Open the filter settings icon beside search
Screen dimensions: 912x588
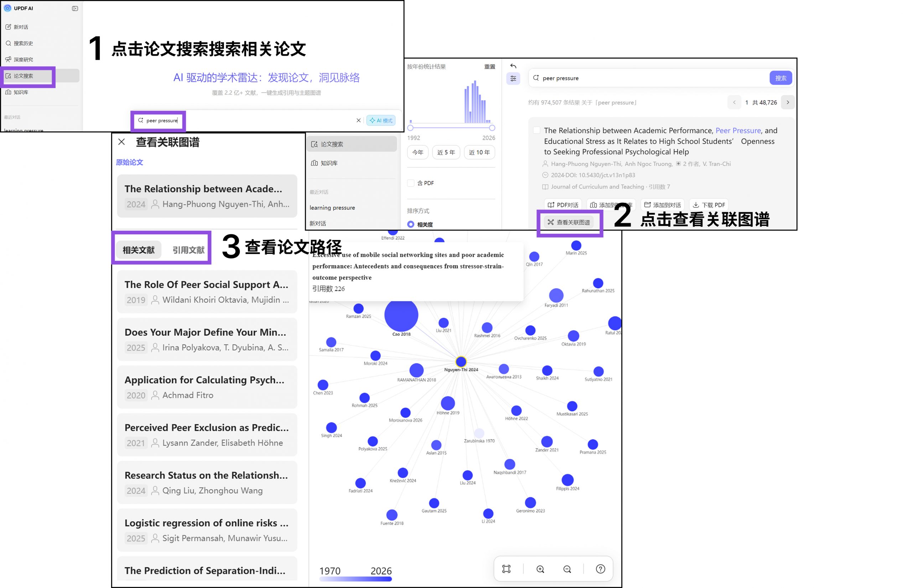click(513, 78)
